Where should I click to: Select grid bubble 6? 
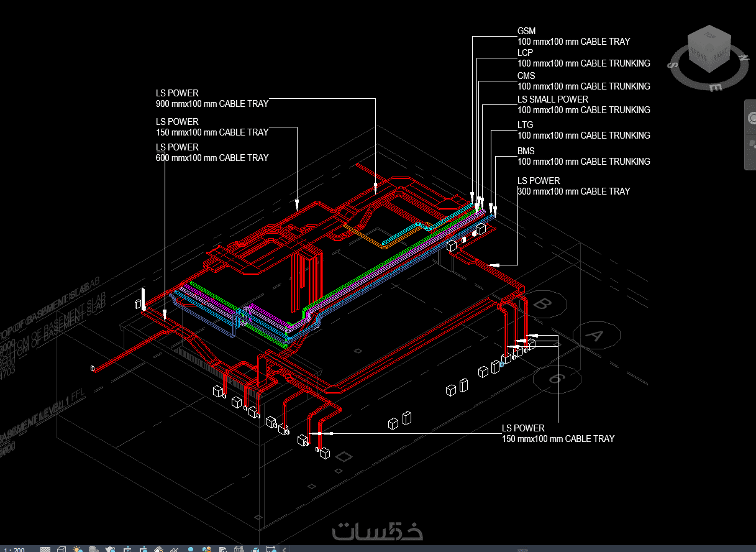[x=557, y=378]
